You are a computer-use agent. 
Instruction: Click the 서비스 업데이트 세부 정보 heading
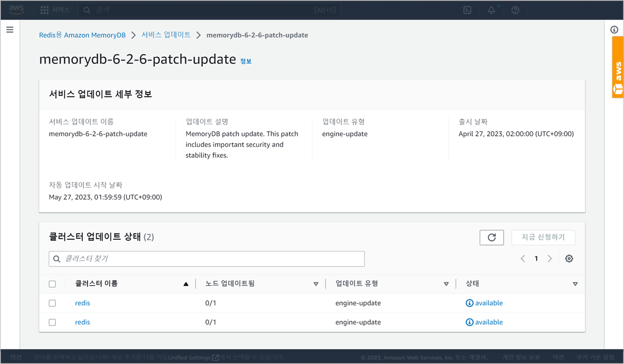[100, 94]
